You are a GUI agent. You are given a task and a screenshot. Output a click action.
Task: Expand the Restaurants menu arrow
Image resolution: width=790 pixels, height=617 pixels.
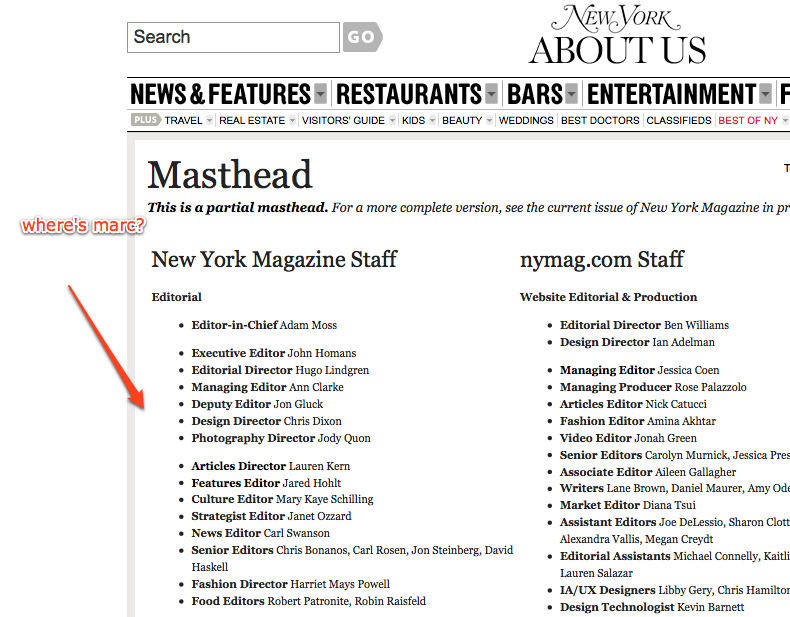point(491,95)
